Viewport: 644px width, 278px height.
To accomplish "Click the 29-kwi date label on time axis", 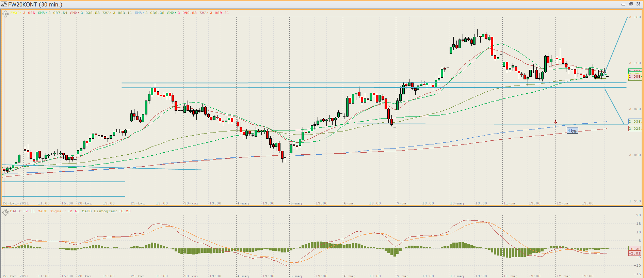I will 138,203.
